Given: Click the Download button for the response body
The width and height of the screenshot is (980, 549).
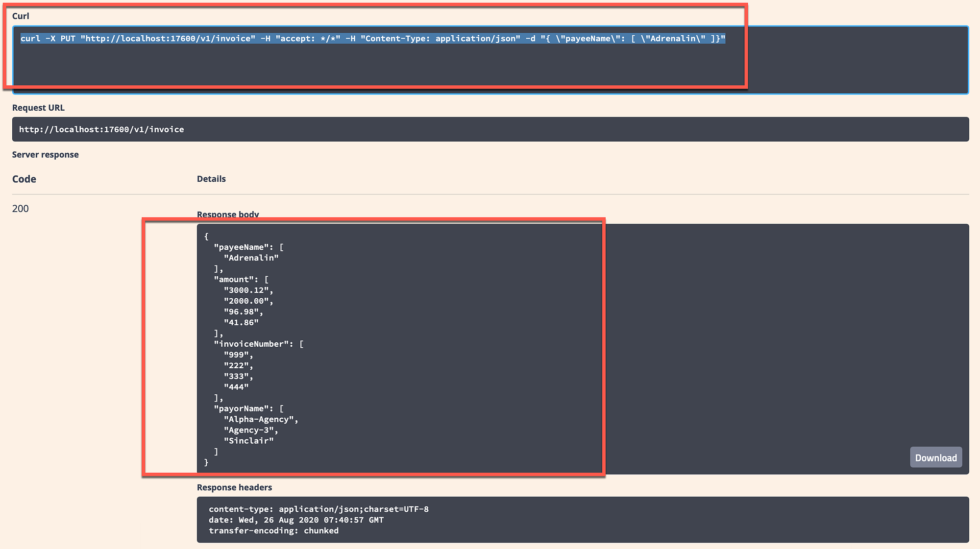Looking at the screenshot, I should [935, 457].
